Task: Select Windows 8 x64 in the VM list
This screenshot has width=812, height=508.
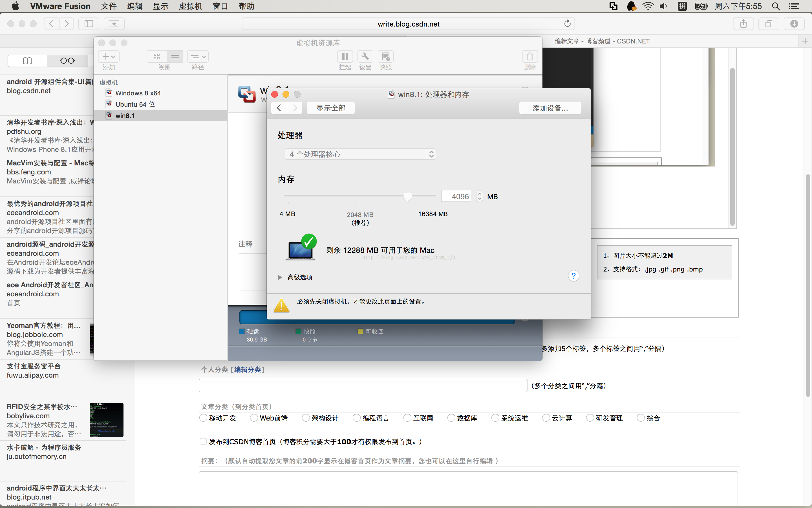Action: point(160,93)
